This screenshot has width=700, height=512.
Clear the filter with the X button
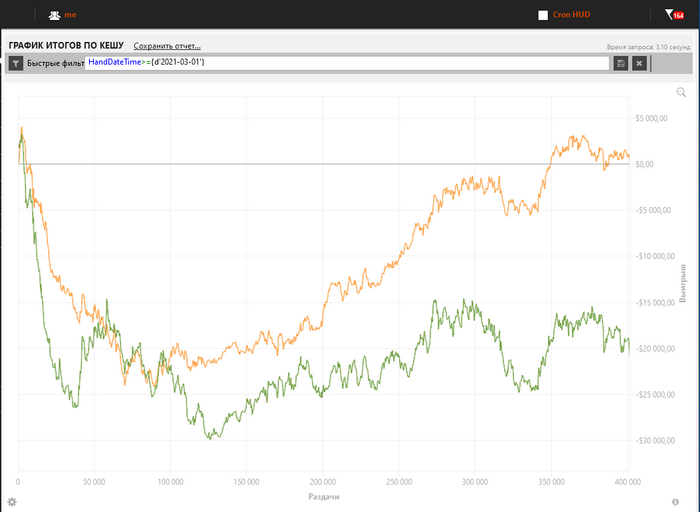[x=639, y=63]
